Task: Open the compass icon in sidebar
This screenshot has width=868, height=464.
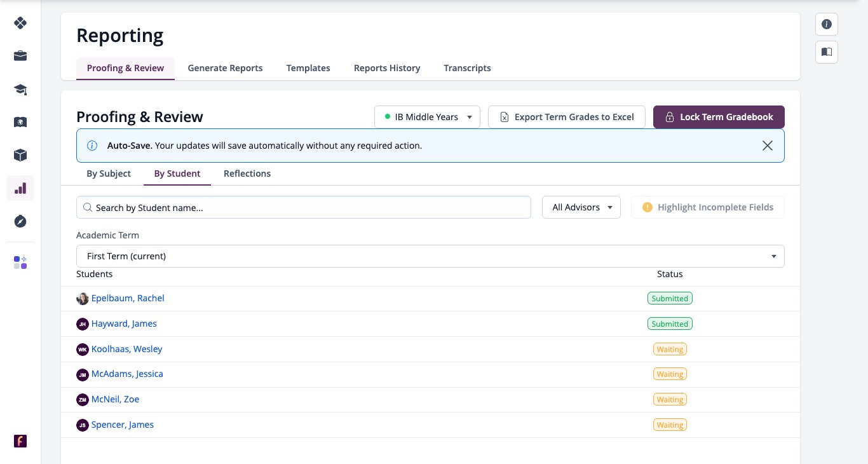Action: (x=20, y=221)
